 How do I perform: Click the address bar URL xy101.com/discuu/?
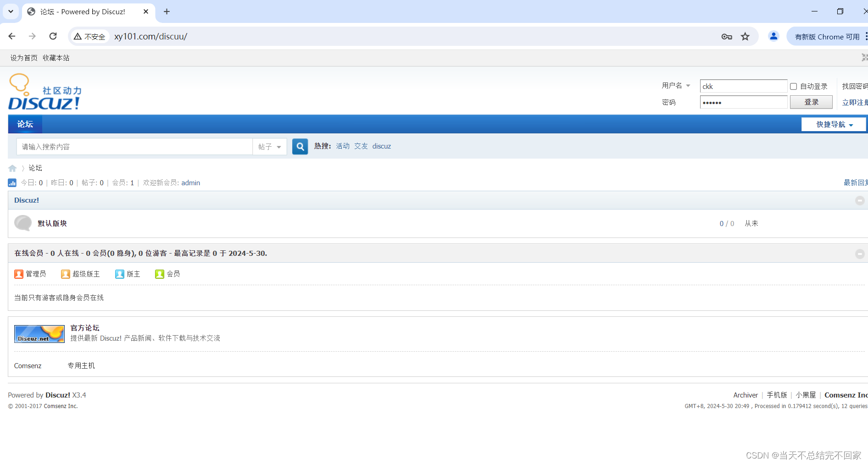point(150,36)
